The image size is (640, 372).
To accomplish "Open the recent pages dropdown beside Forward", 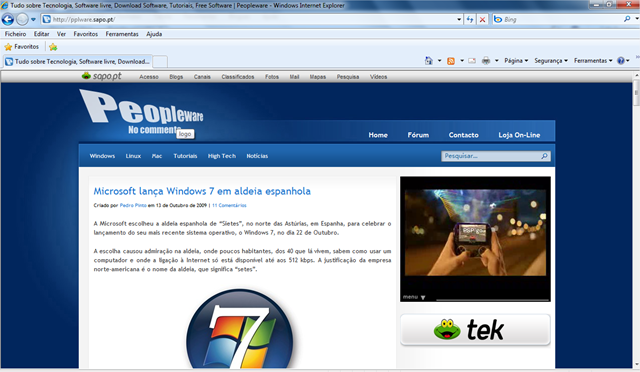I will (33, 19).
